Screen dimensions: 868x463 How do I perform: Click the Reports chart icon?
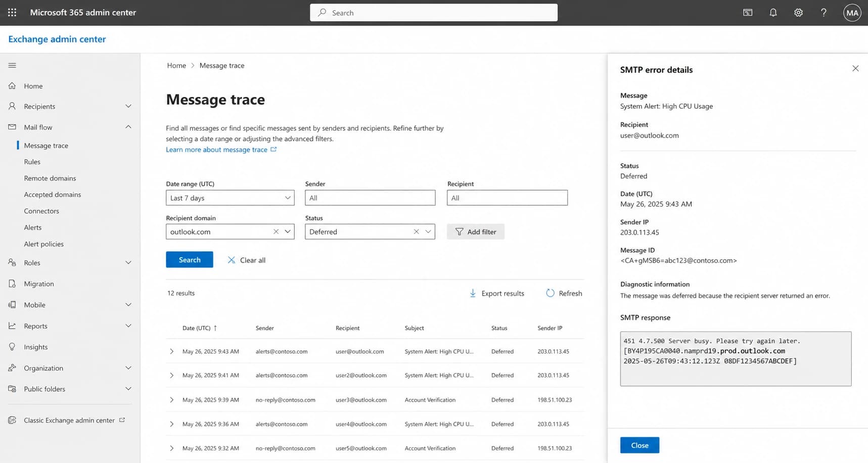(12, 326)
